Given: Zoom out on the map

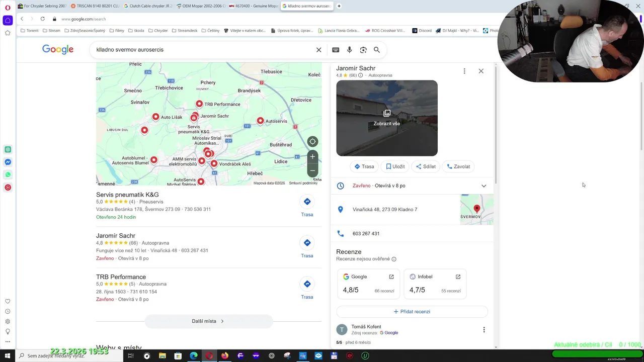Looking at the screenshot, I should pos(312,170).
